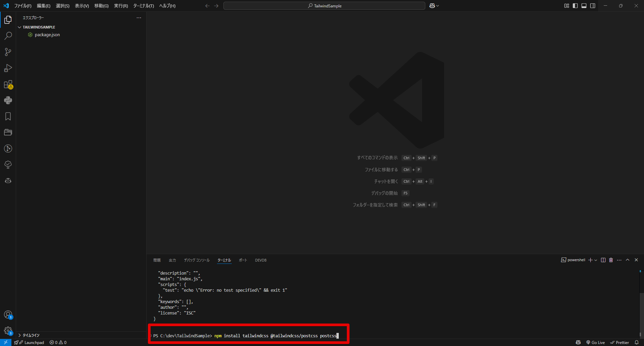Image resolution: width=644 pixels, height=346 pixels.
Task: Click the remote window indicator in status bar
Action: [6, 342]
